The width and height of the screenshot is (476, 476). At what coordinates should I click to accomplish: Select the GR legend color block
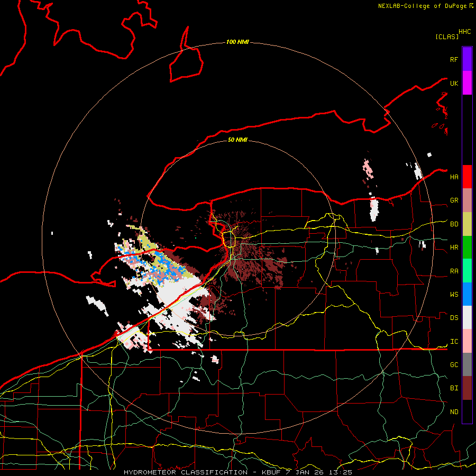(x=467, y=200)
